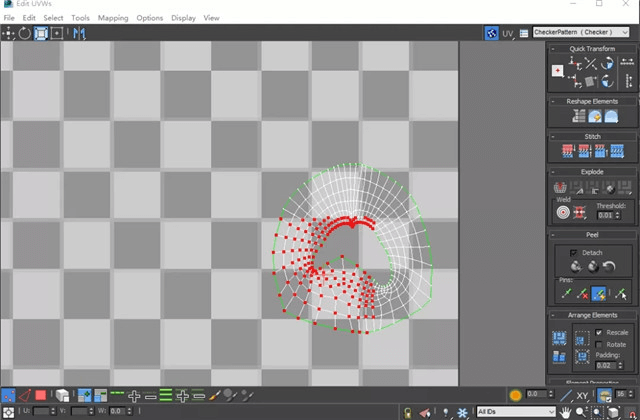The height and width of the screenshot is (420, 640).
Task: Click the Reset Peel icon
Action: point(609,267)
